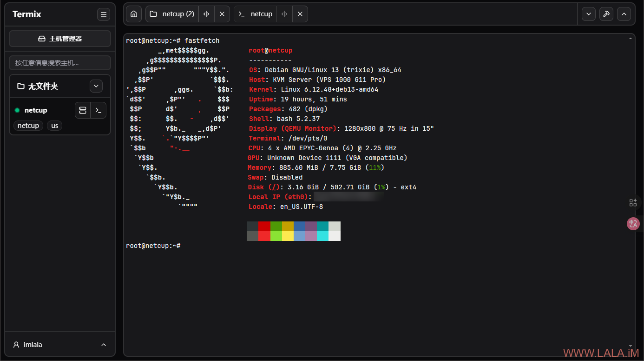Image resolution: width=644 pixels, height=361 pixels.
Task: Close the netcup terminal tab
Action: click(x=300, y=14)
